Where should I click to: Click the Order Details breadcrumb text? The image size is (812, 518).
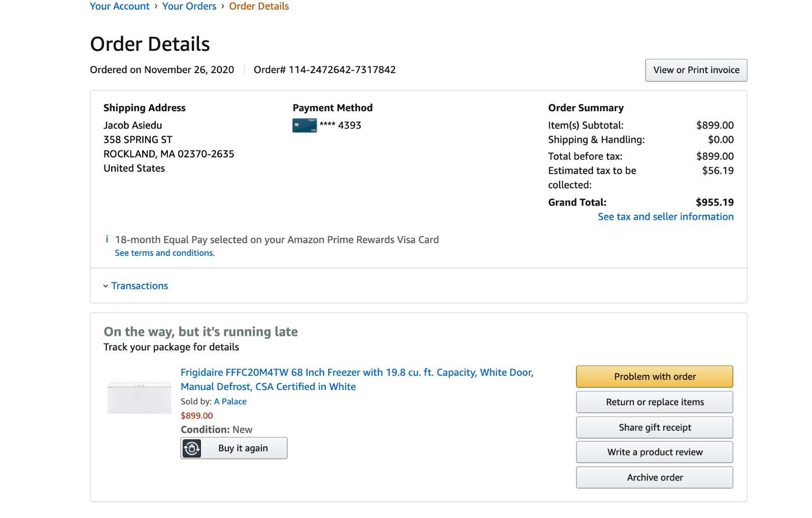click(x=259, y=6)
